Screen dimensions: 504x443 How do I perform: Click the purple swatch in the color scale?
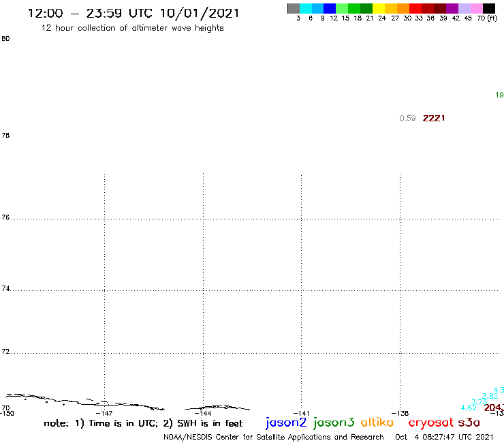pyautogui.click(x=452, y=8)
